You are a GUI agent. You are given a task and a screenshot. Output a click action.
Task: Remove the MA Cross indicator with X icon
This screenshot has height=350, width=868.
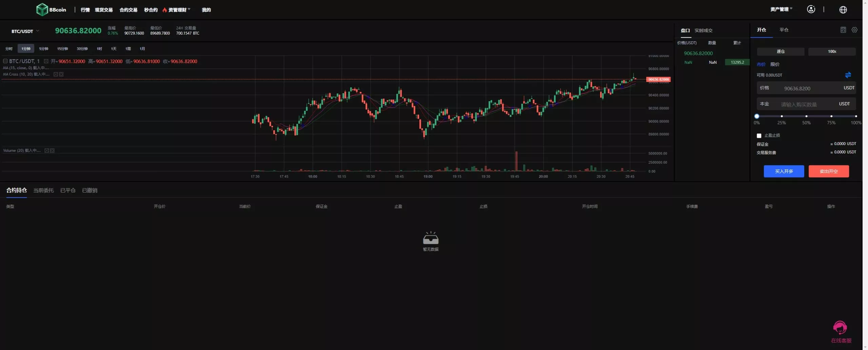click(61, 74)
